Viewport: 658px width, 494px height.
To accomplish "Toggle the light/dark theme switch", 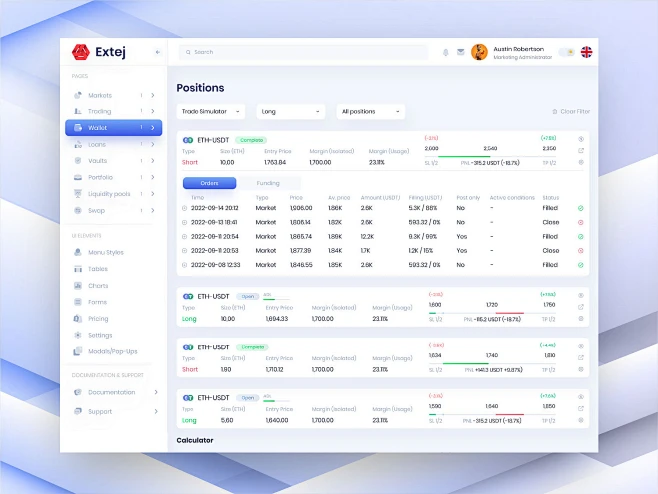I will pos(567,52).
